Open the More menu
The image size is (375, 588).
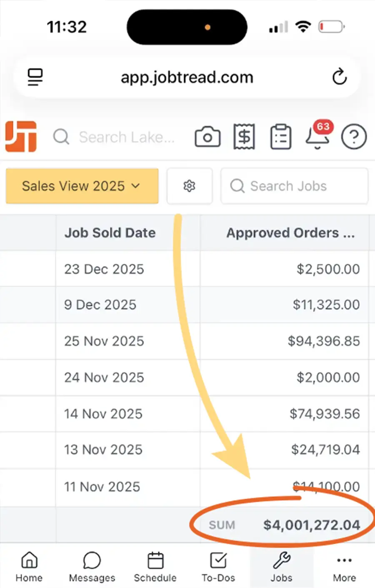pos(344,566)
